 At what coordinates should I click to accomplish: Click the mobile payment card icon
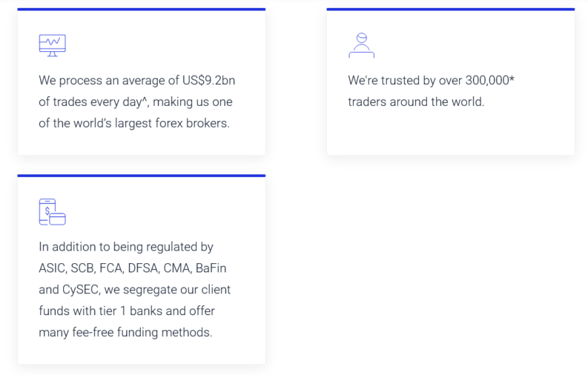(x=52, y=212)
